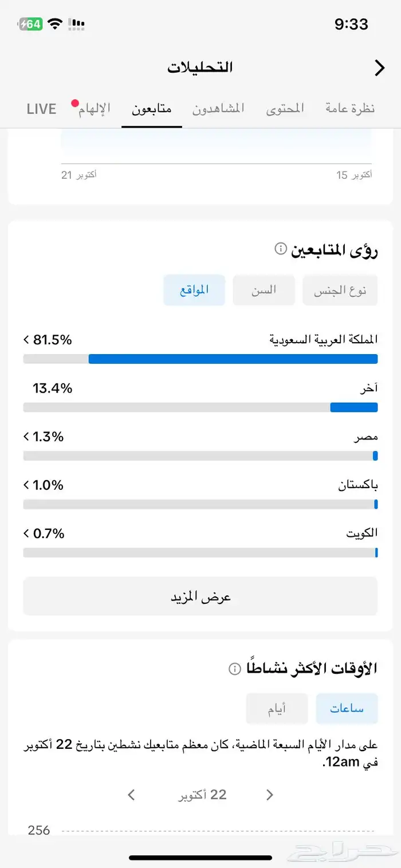Switch to the المحتوى tab
This screenshot has height=868, width=401.
point(285,108)
